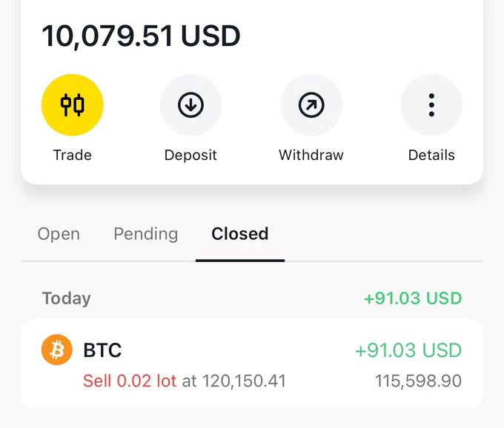Click the opening price 120,150.41

pos(245,381)
